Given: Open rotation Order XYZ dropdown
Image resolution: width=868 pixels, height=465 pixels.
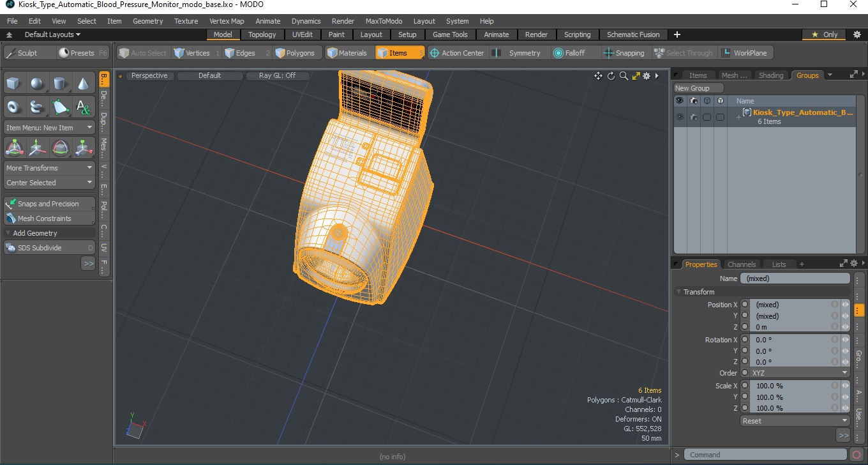Looking at the screenshot, I should click(x=799, y=373).
